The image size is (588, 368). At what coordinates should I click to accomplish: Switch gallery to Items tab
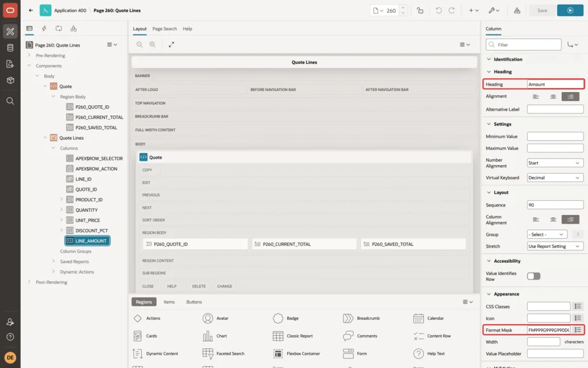pos(169,302)
